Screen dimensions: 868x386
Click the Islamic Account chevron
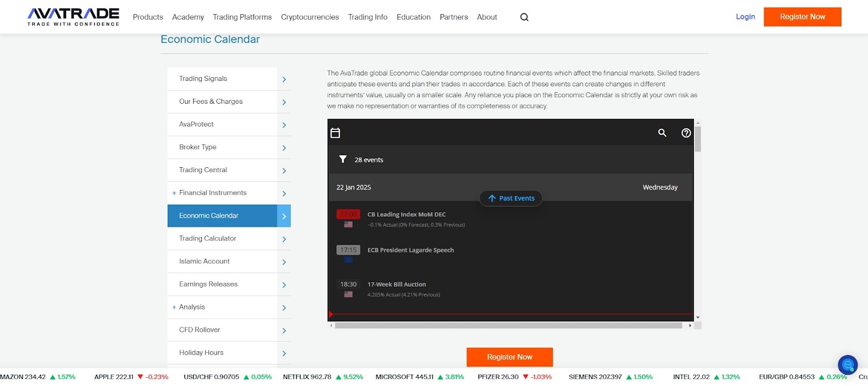point(284,262)
